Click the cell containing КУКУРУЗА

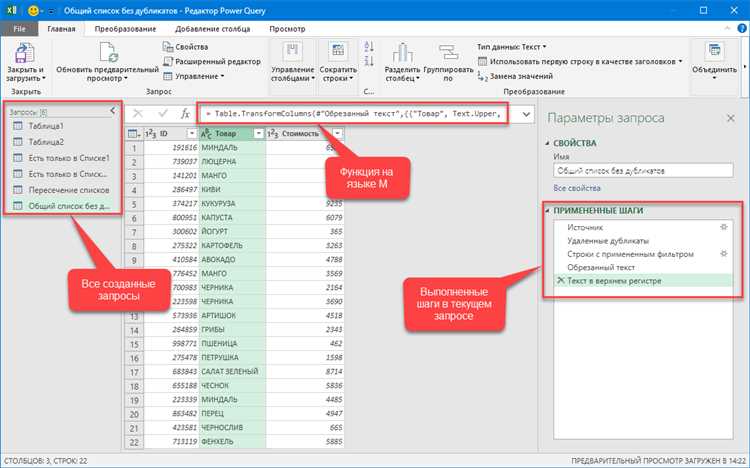click(x=232, y=204)
